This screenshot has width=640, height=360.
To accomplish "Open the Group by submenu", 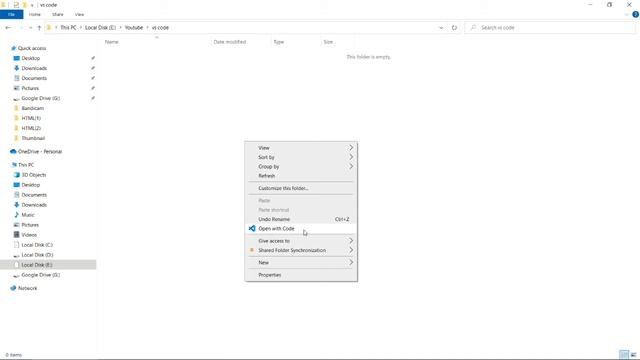I will point(301,167).
